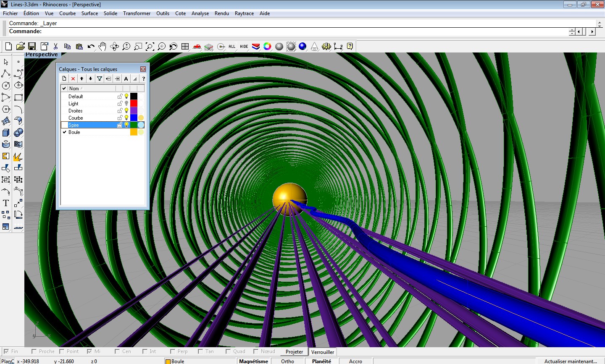This screenshot has height=364, width=605.
Task: Open the Analyse menu
Action: (200, 13)
